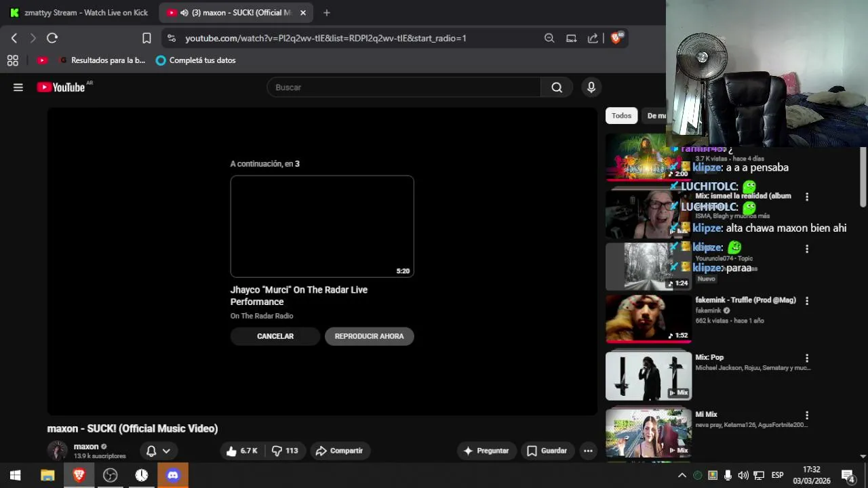
Task: Open options menu for Mix: Pop
Action: (807, 358)
